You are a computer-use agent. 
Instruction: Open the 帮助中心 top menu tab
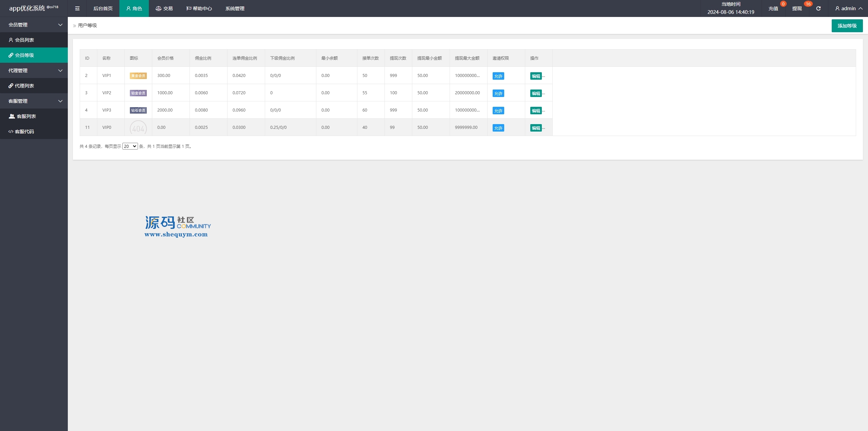(x=199, y=8)
